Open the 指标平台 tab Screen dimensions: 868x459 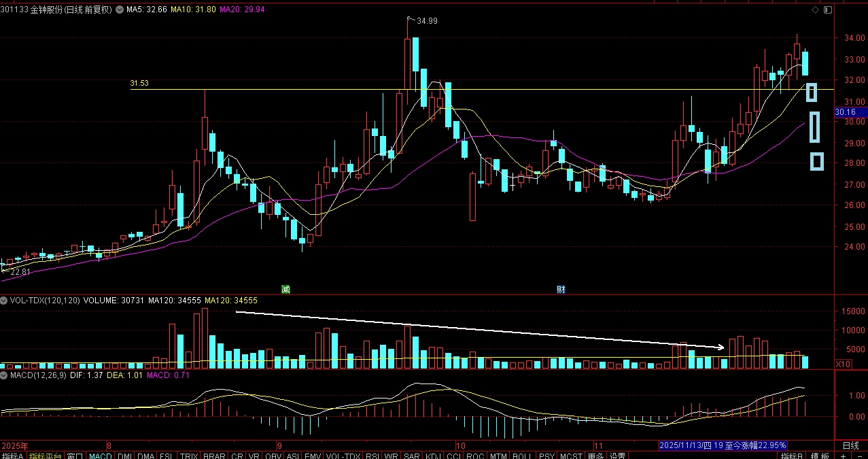click(45, 456)
